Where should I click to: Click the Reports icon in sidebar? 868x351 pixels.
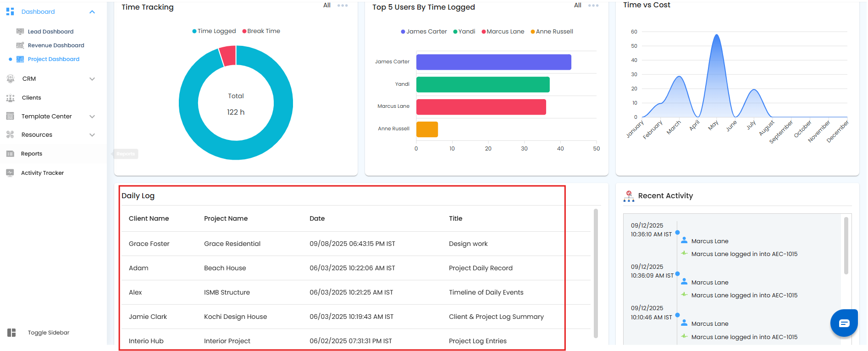tap(10, 154)
